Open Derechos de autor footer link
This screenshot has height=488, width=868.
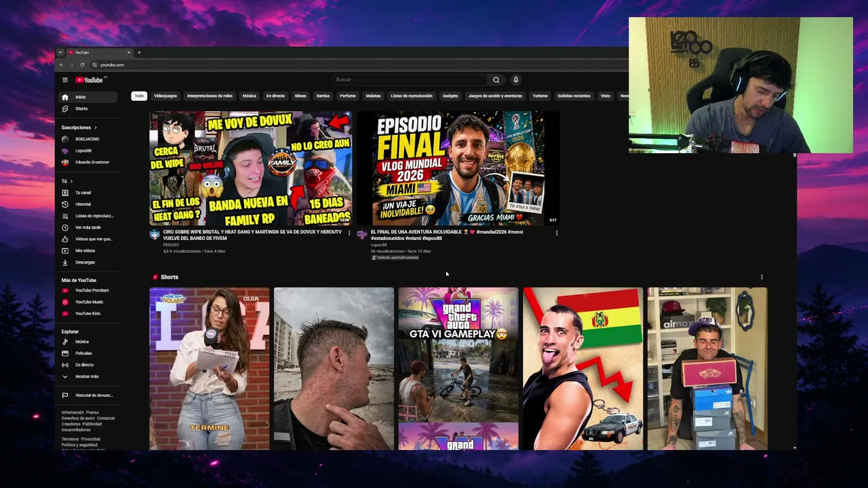[78, 418]
